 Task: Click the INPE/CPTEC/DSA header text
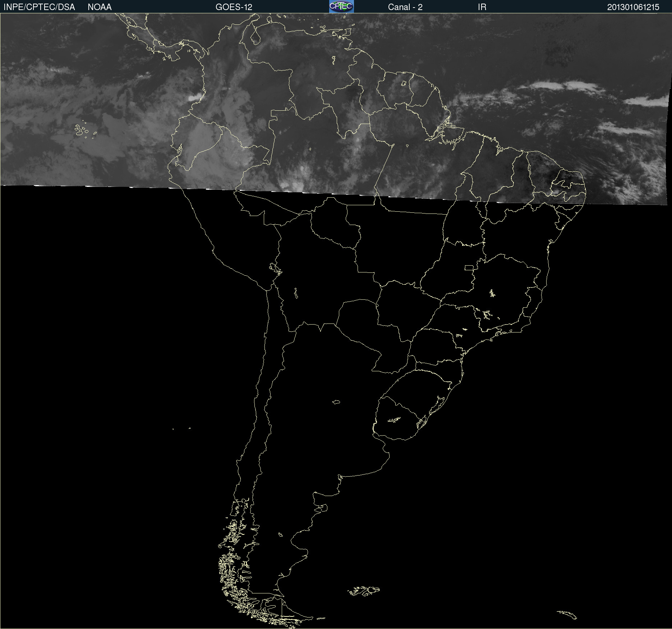[x=39, y=7]
